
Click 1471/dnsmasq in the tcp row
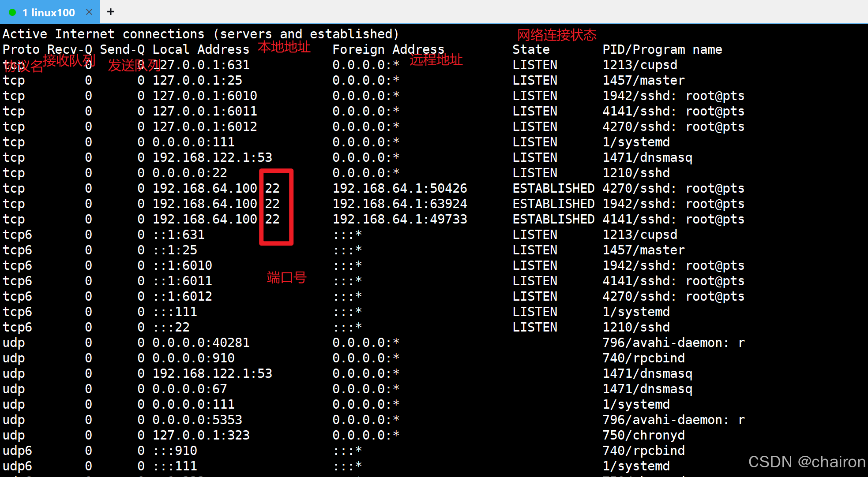647,157
